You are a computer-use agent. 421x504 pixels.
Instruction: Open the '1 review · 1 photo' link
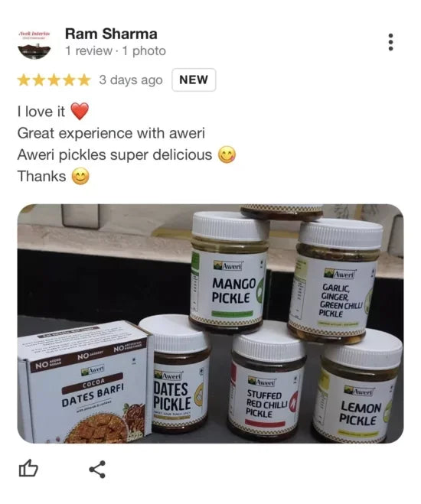point(116,50)
